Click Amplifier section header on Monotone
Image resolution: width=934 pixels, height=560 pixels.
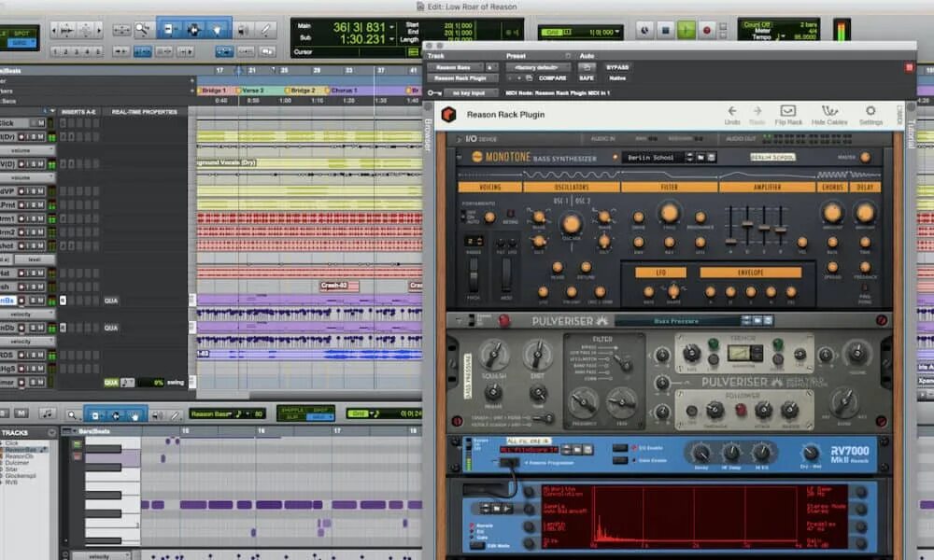point(767,187)
